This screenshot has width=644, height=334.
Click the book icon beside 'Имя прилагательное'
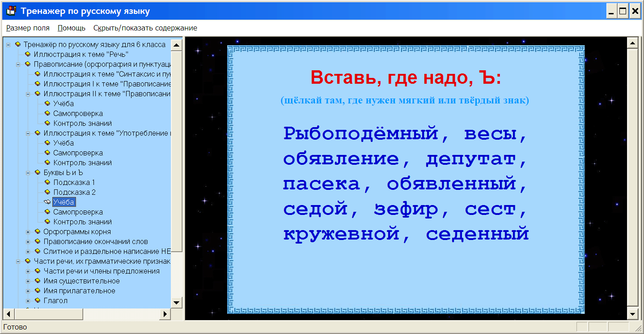coord(38,291)
